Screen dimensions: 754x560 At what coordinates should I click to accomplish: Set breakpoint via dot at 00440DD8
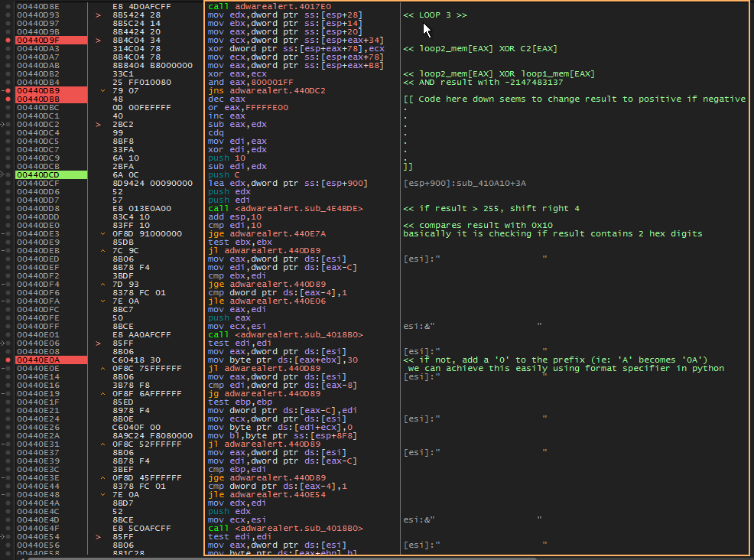(x=8, y=209)
